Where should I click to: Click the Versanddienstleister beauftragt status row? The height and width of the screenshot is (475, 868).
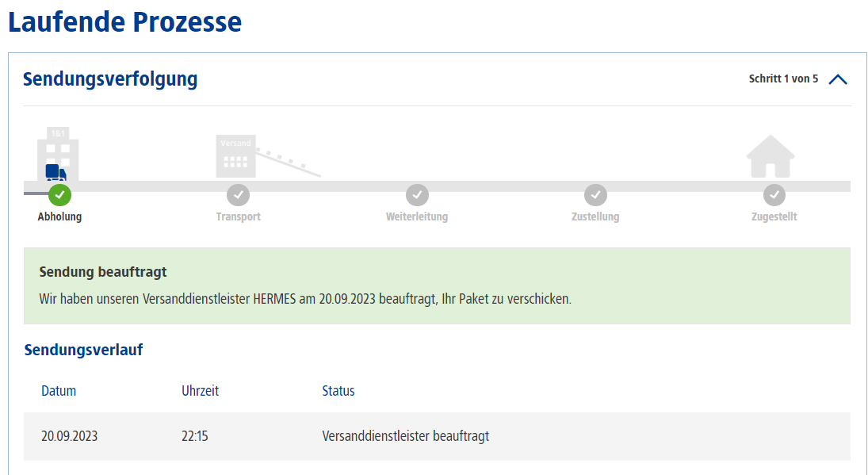click(x=437, y=436)
